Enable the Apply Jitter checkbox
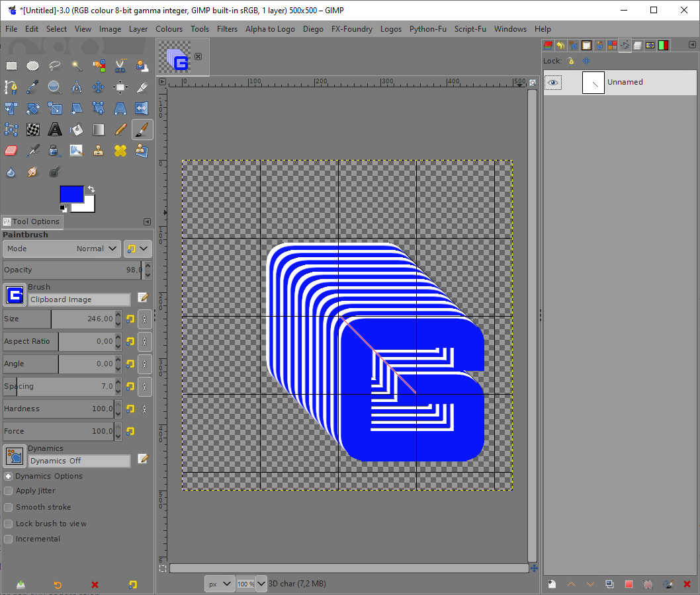The image size is (700, 595). (x=9, y=491)
